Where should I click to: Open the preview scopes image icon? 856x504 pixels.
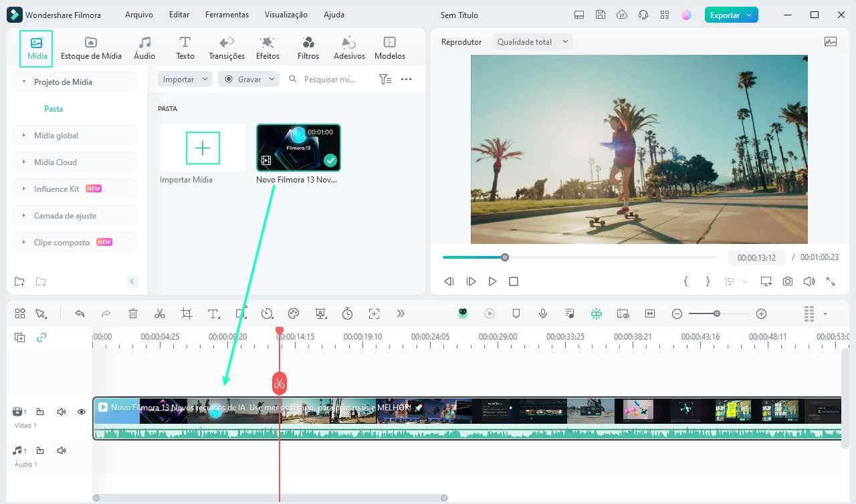click(x=831, y=41)
